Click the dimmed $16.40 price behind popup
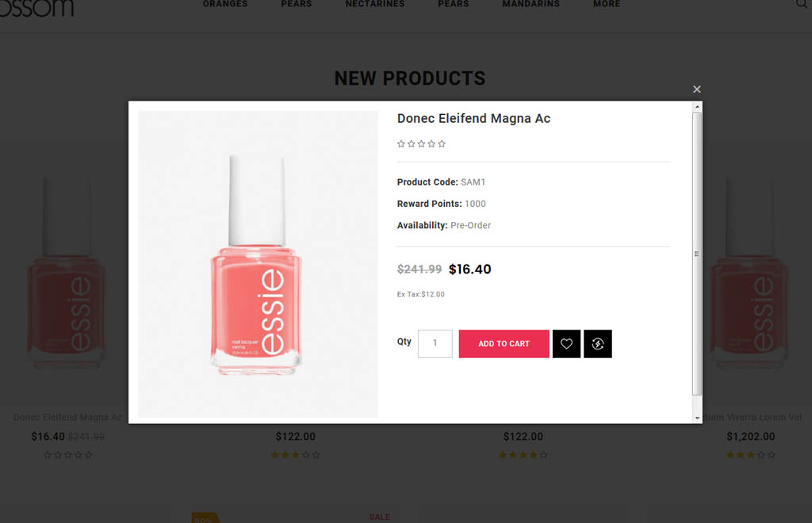 pos(48,437)
